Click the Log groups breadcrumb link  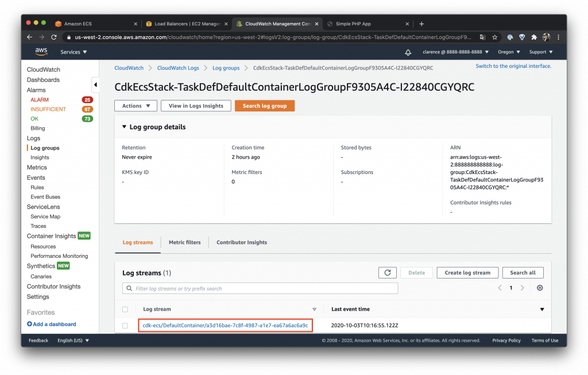tap(226, 68)
